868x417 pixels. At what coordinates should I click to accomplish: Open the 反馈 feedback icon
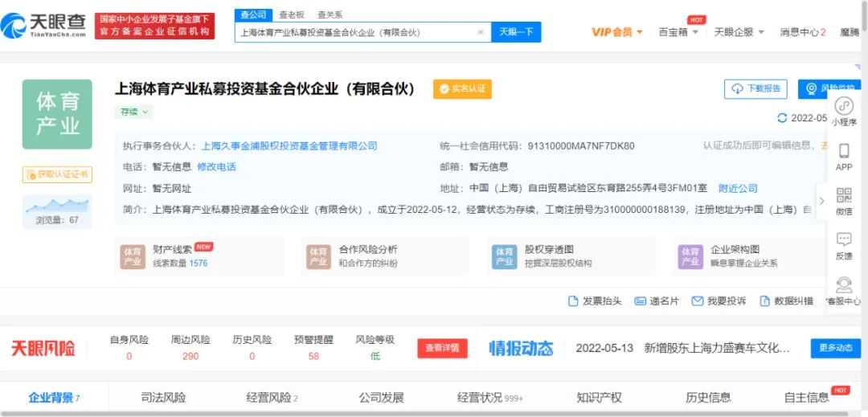click(844, 246)
